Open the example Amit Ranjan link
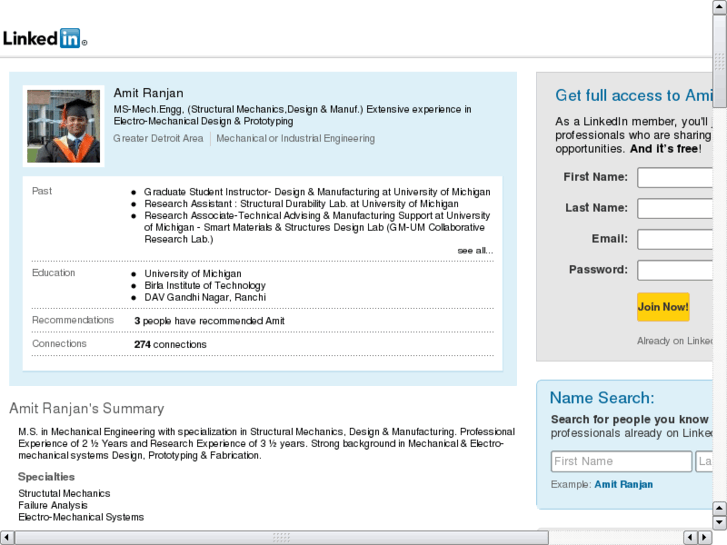Image resolution: width=727 pixels, height=545 pixels. 624,484
